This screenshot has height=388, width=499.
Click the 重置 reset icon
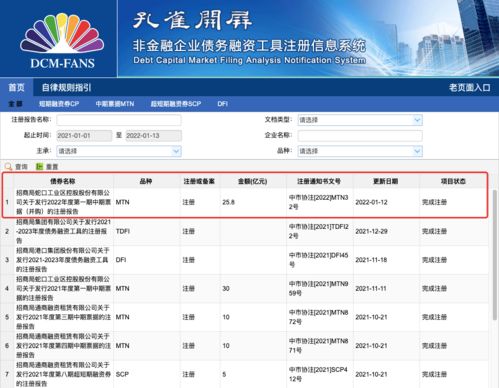click(x=40, y=166)
